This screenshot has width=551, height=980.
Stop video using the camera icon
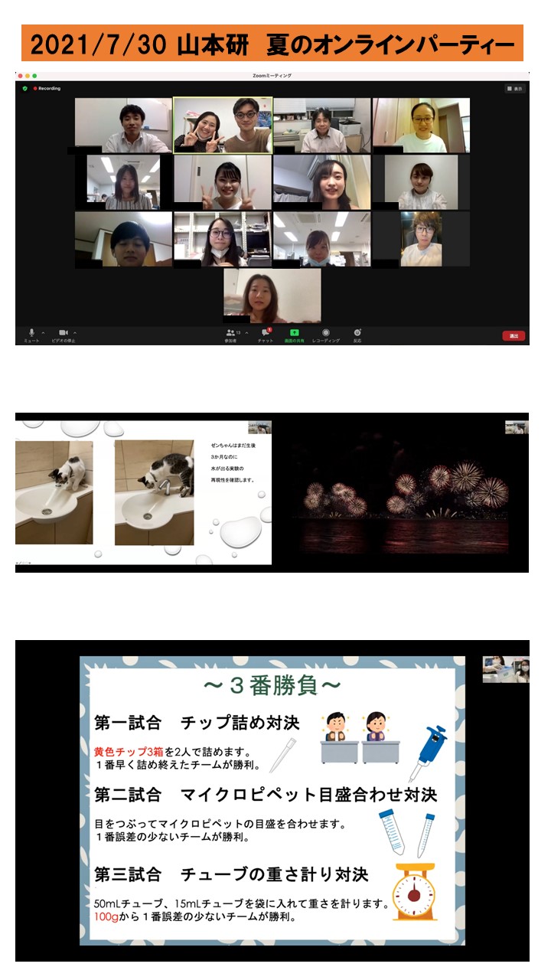pyautogui.click(x=63, y=334)
